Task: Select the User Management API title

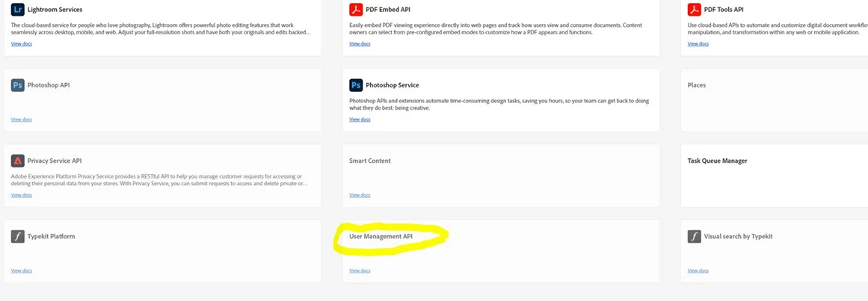Action: point(381,236)
